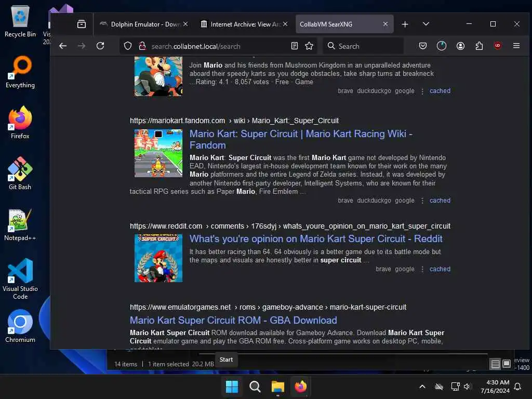Open the volume speaker tray icon
Viewport: 532px width, 399px height.
coord(467,387)
